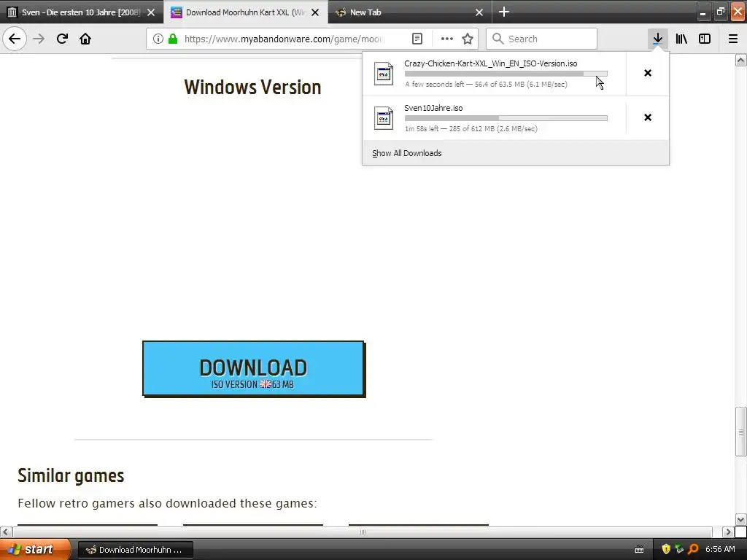
Task: Click the green padlock secure connection icon
Action: (173, 39)
